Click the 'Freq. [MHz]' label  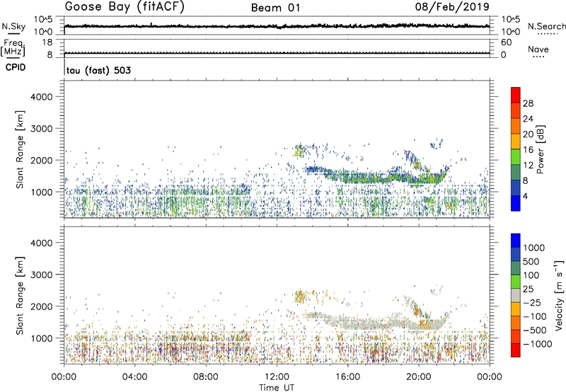[13, 47]
